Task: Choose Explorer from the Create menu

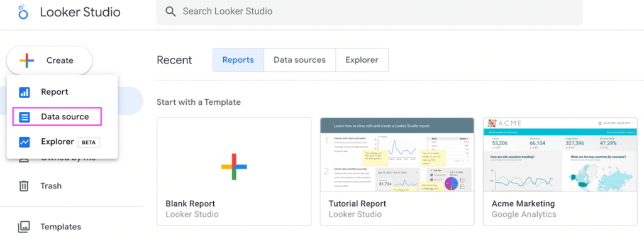Action: (62, 142)
